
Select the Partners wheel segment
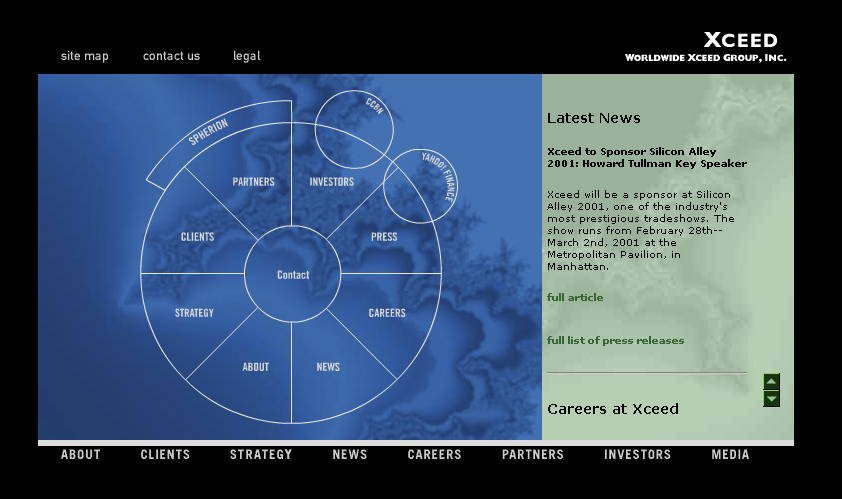click(253, 182)
